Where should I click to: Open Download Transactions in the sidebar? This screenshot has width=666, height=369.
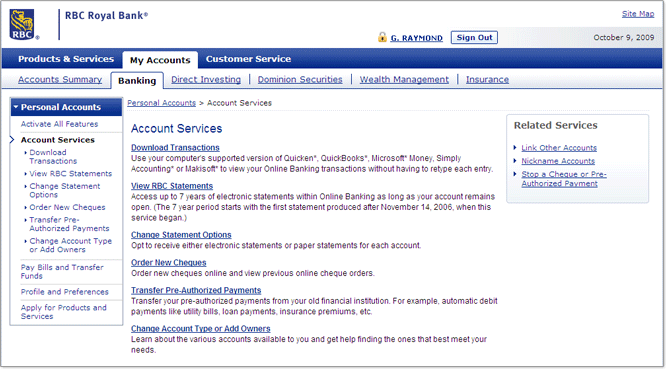point(53,157)
